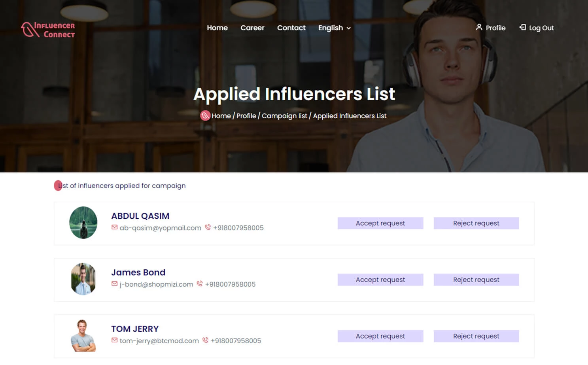Accept Abdul Qasim's request

380,223
